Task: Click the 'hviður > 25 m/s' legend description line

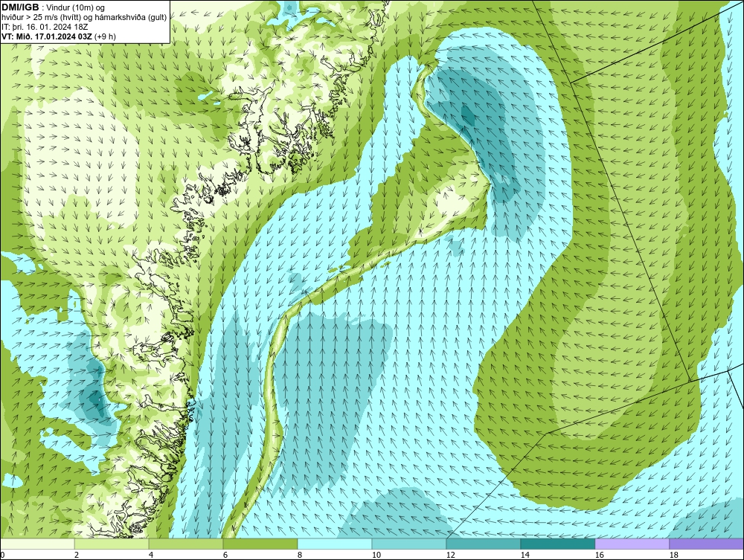Action: pos(84,17)
